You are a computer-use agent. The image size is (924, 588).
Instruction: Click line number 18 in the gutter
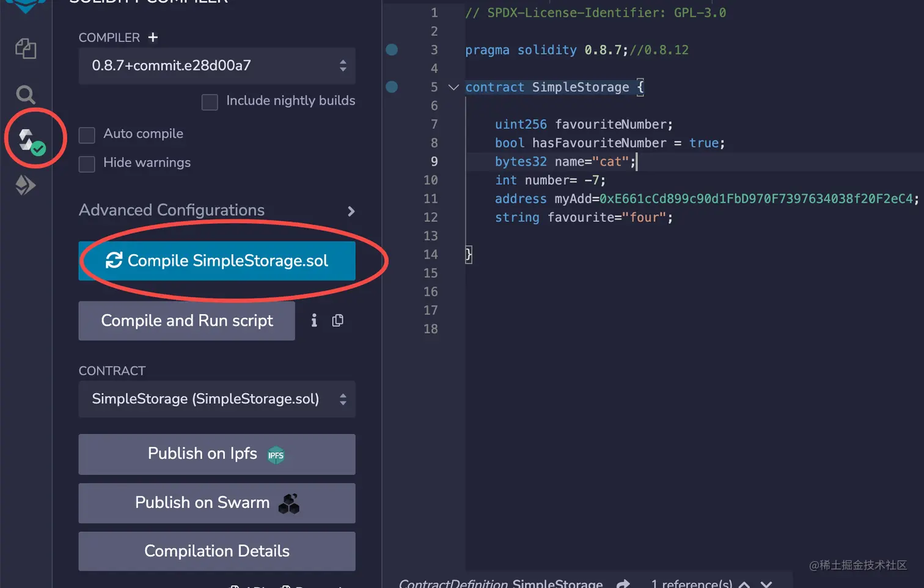tap(431, 329)
